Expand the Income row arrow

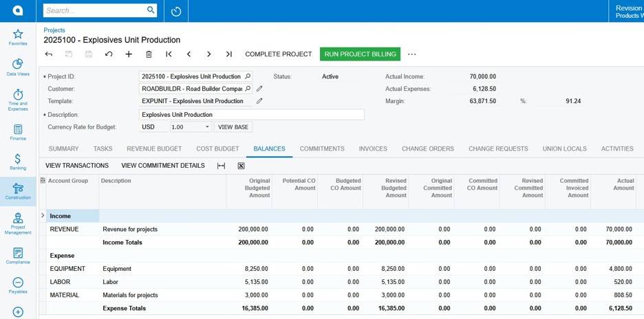[43, 216]
